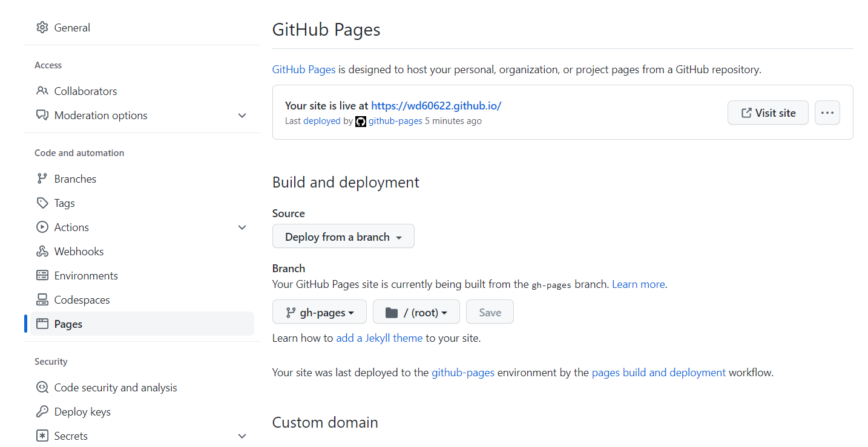Expand the Actions submenu chevron
Viewport: 868px width, 447px height.
242,227
